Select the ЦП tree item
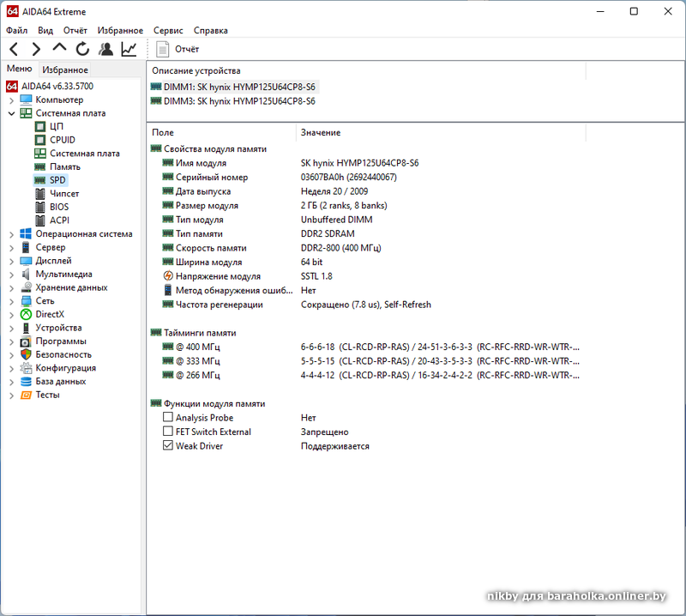686x616 pixels. click(57, 126)
